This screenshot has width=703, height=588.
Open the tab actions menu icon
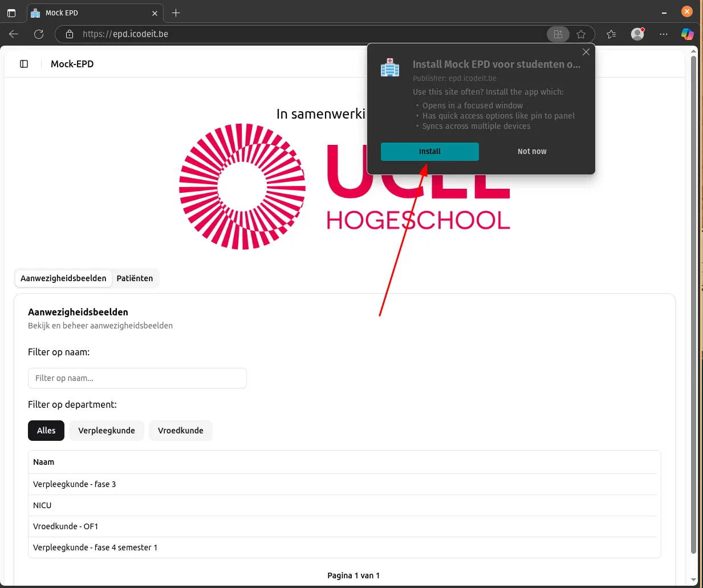pyautogui.click(x=11, y=13)
